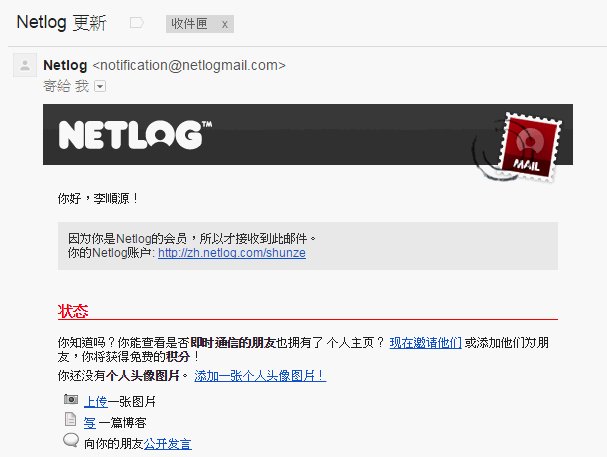The height and width of the screenshot is (457, 607).
Task: Click the 现在邀请他们 invite link
Action: click(x=425, y=343)
